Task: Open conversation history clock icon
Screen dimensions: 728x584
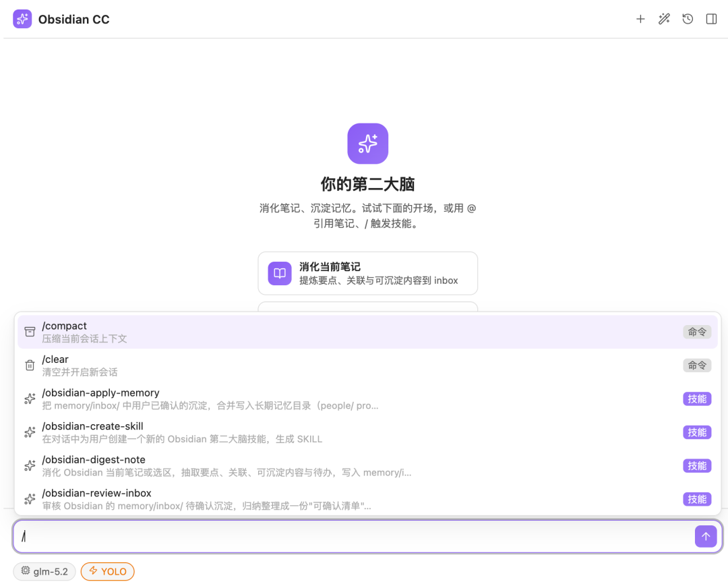Action: pos(688,19)
